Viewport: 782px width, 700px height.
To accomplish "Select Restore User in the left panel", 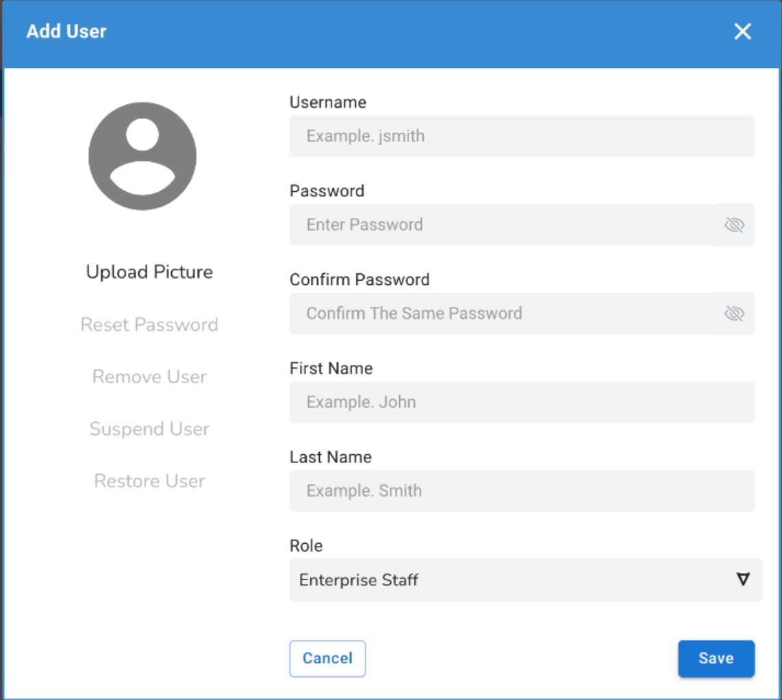I will 149,481.
